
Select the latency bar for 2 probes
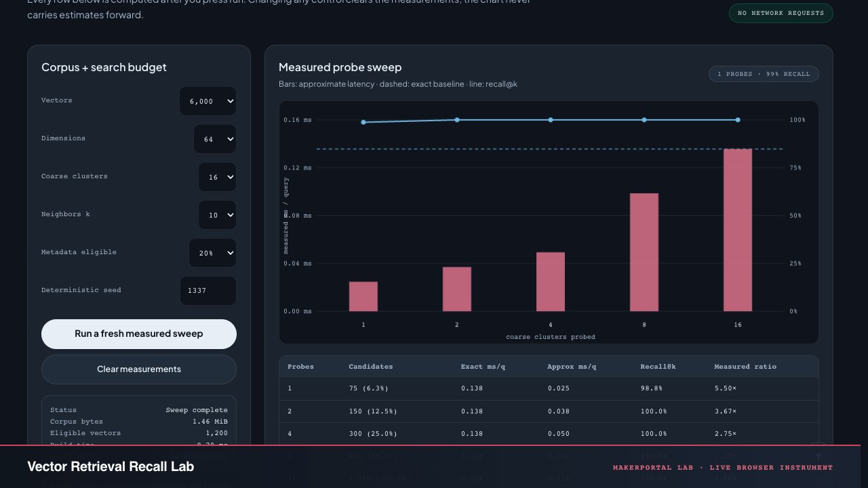tap(457, 289)
